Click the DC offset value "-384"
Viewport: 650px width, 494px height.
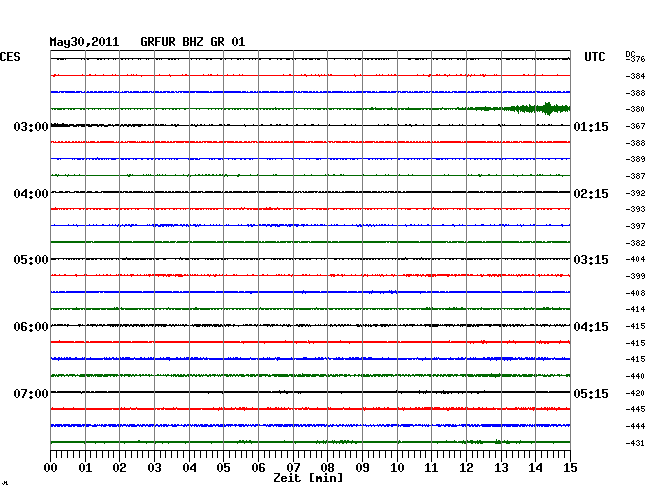(x=635, y=76)
